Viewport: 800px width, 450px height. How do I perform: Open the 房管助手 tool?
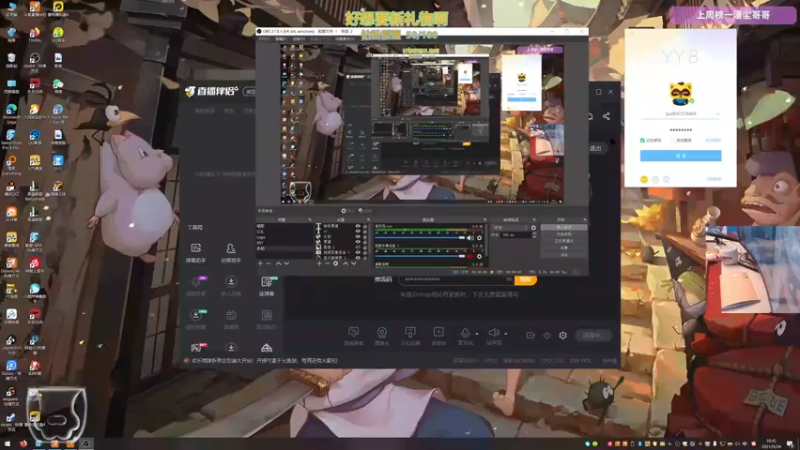pos(231,253)
